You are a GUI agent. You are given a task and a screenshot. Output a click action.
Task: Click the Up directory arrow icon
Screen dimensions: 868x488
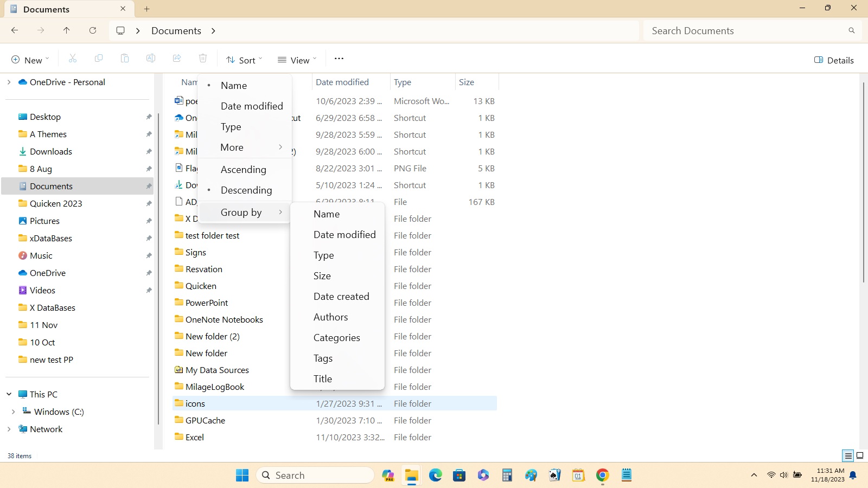click(67, 31)
